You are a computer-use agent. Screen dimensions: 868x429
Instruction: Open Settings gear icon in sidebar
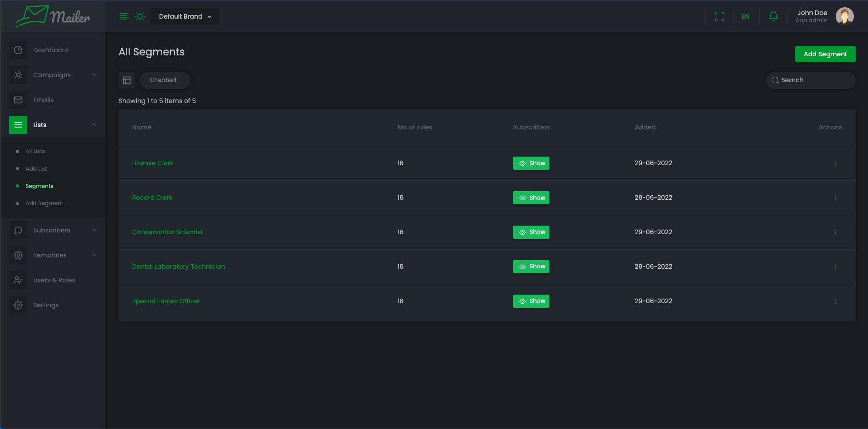tap(18, 305)
